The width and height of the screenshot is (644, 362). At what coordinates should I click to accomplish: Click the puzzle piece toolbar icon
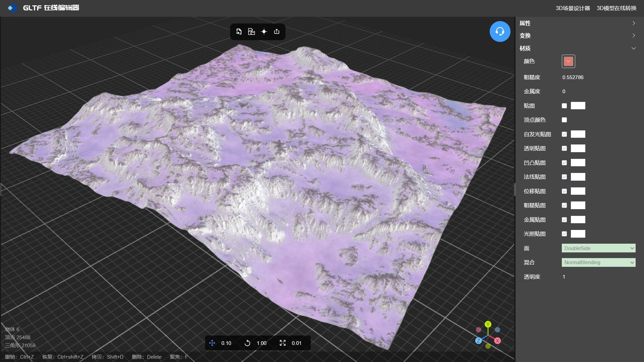pos(251,32)
